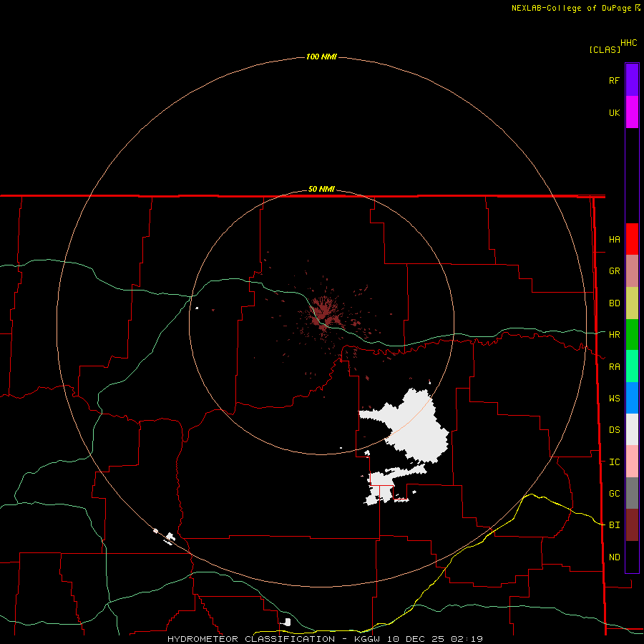Click the HA red legend swatch
The height and width of the screenshot is (644, 644).
[x=632, y=239]
